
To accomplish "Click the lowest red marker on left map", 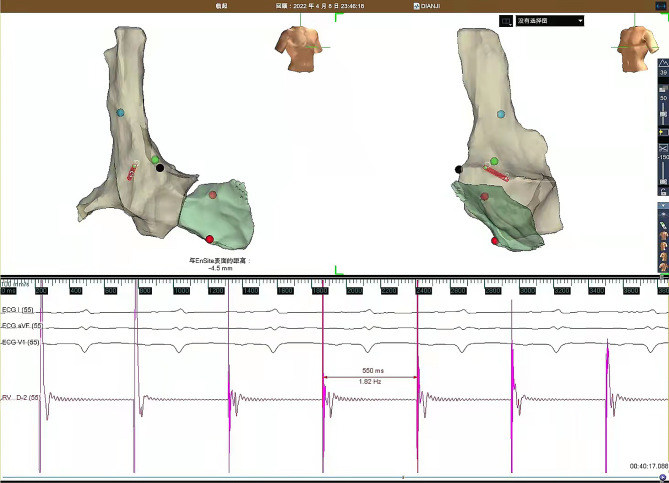I will click(209, 239).
